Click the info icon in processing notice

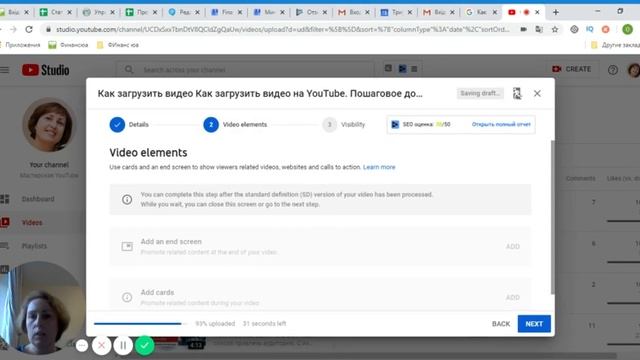[127, 200]
